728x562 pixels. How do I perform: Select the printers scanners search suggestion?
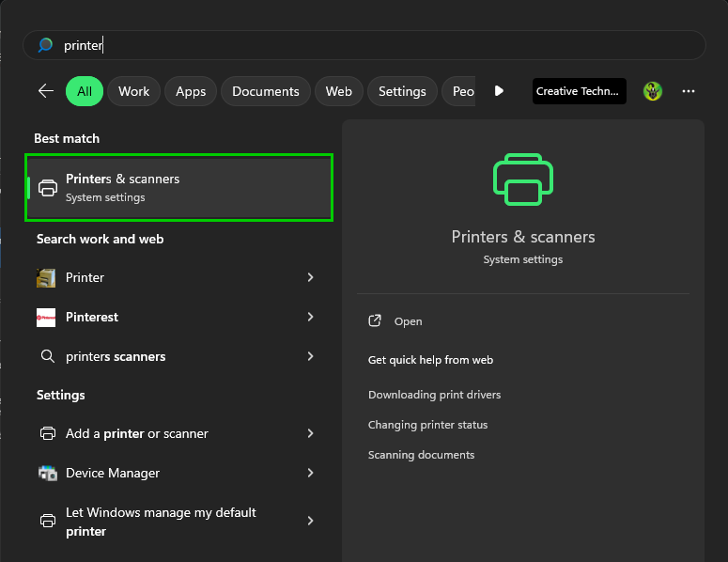coord(116,357)
